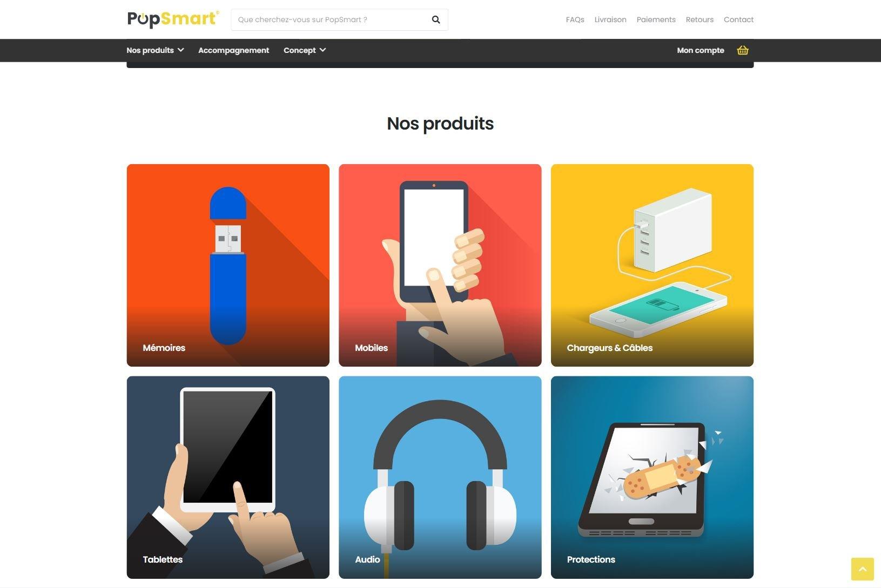Go to the PopSmart logo homepage
881x588 pixels.
(x=173, y=19)
